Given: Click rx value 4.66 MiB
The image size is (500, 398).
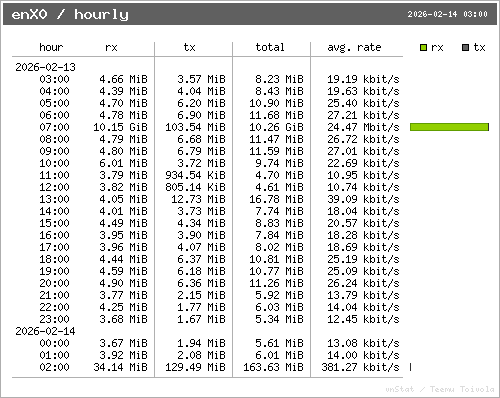Looking at the screenshot, I should click(x=123, y=79).
